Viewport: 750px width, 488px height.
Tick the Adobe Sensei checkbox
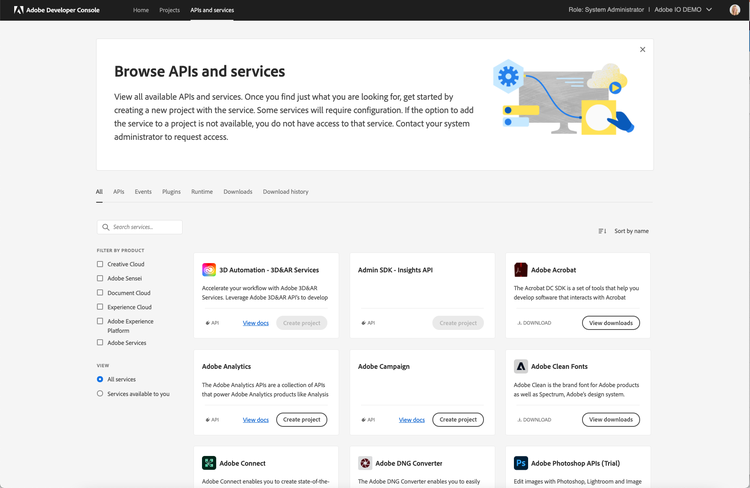click(x=100, y=278)
